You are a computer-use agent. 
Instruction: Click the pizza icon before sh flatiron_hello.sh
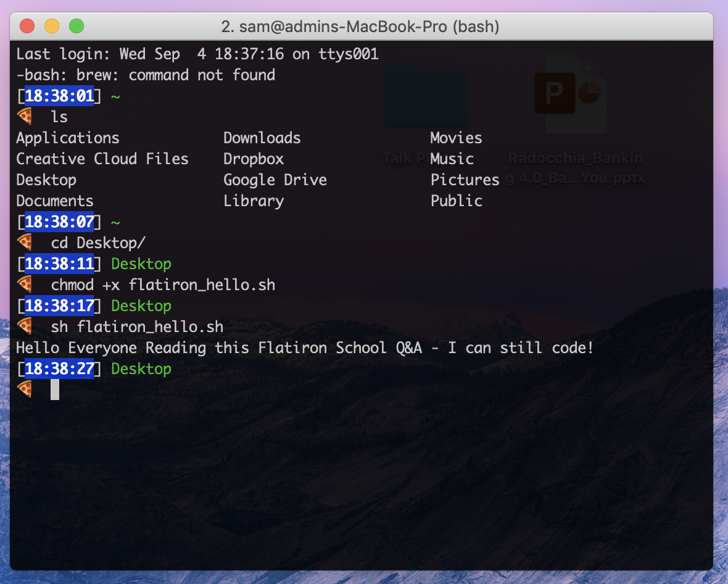25,326
